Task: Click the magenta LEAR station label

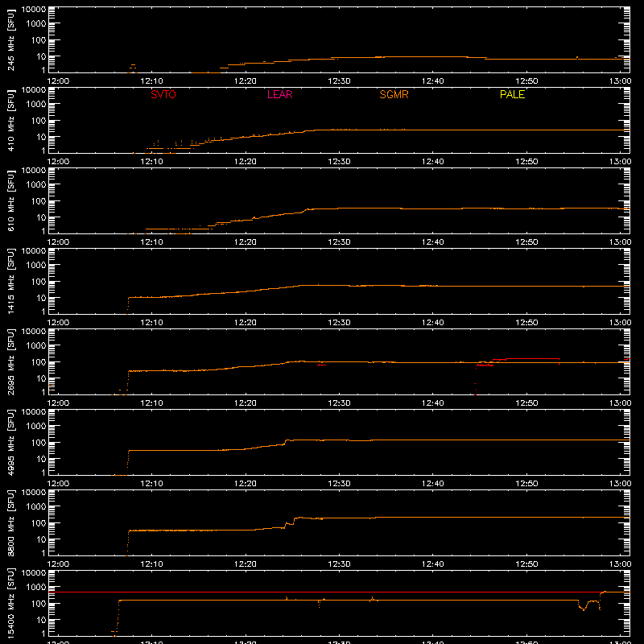Action: tap(279, 94)
